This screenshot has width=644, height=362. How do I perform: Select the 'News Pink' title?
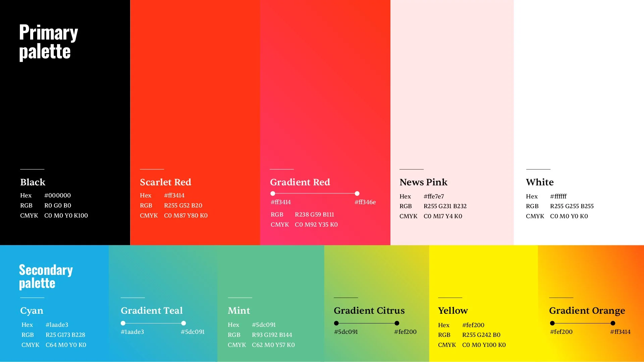tap(423, 182)
